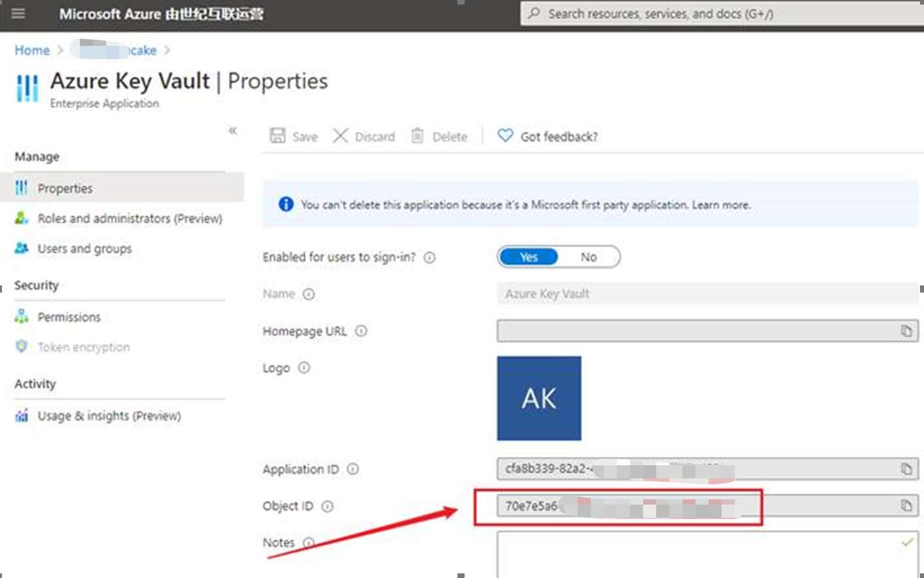
Task: Click the Discard X icon
Action: (x=341, y=136)
